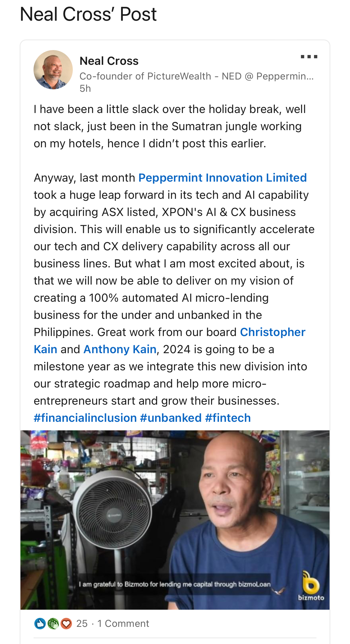Open the #financialinclusion hashtag

85,418
